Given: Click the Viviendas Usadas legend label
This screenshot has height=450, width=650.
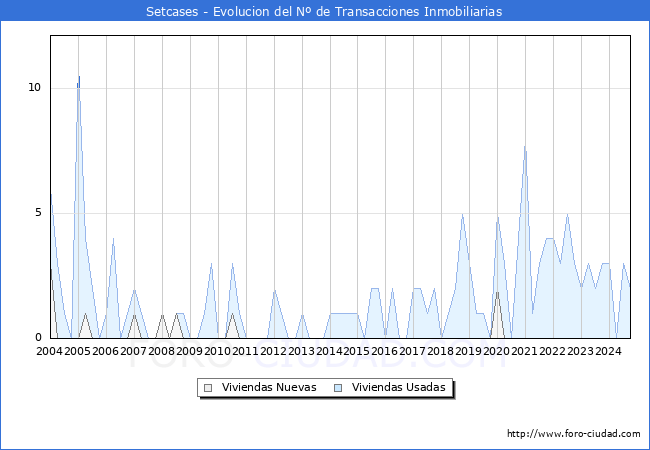Looking at the screenshot, I should click(398, 387).
